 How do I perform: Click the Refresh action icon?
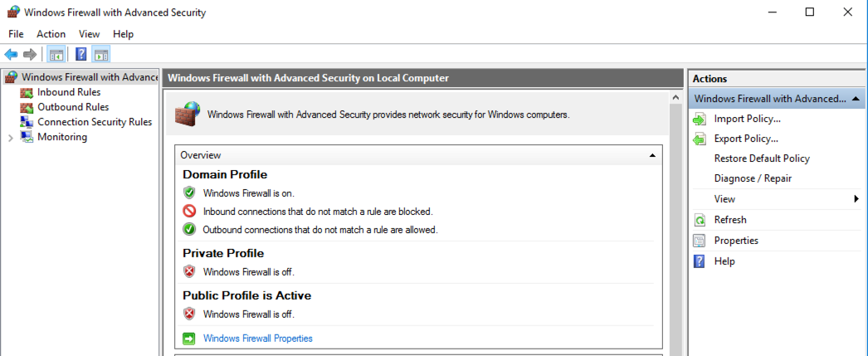[700, 220]
